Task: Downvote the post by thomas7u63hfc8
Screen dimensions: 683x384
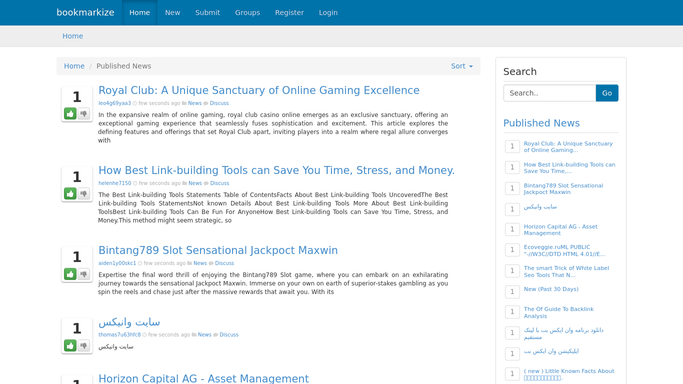Action: 84,345
